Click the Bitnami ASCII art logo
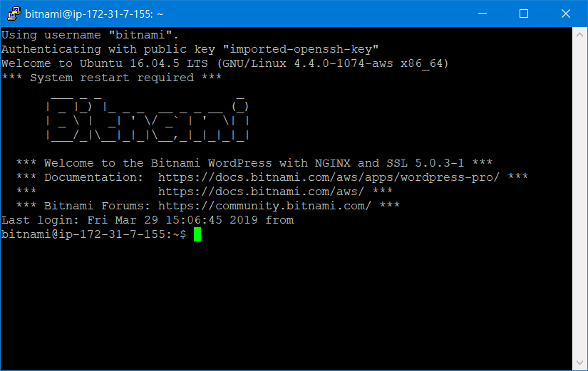The height and width of the screenshot is (371, 588). [147, 119]
